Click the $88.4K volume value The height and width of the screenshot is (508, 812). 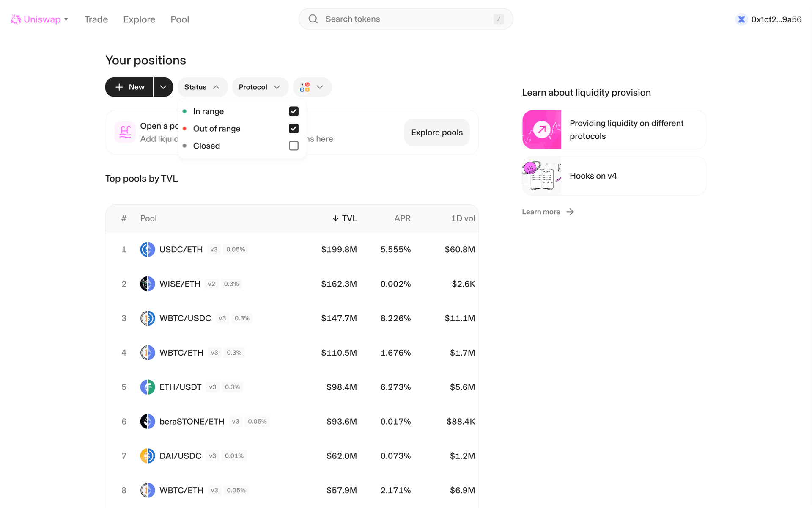click(461, 421)
